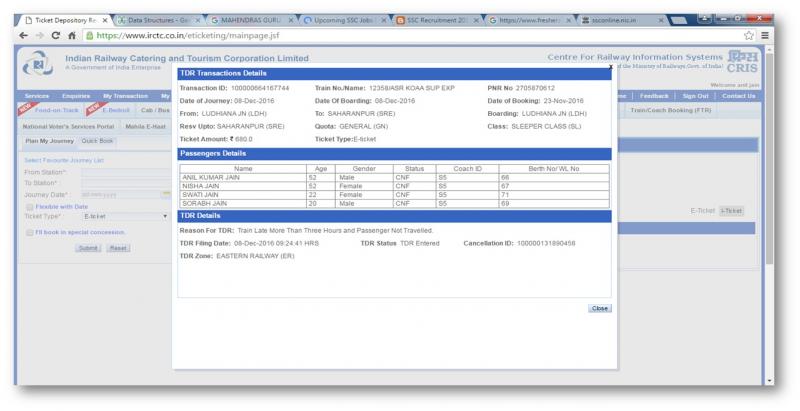Image resolution: width=800 pixels, height=411 pixels.
Task: Go back with the browser back arrow
Action: pos(23,35)
